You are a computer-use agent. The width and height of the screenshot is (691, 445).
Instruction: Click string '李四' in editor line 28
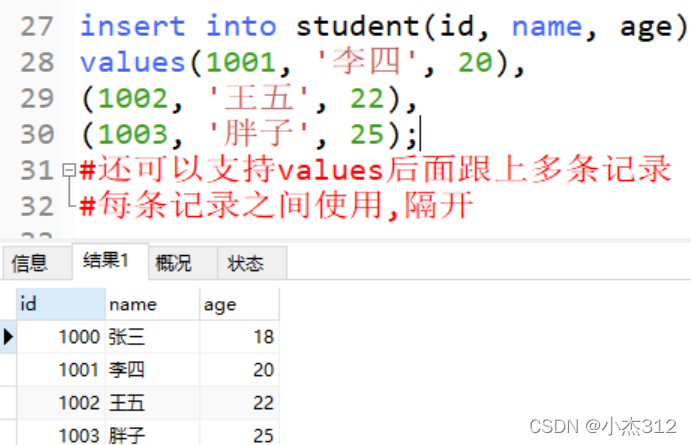(367, 61)
